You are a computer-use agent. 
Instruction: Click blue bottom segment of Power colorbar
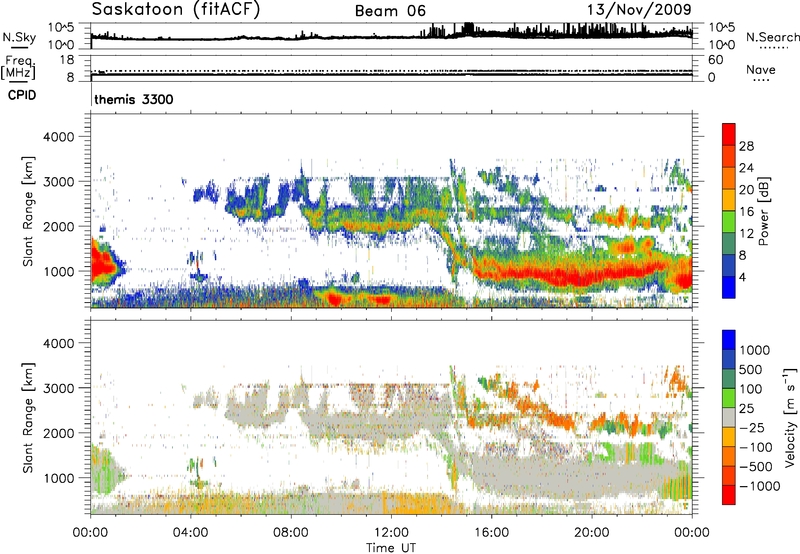click(729, 287)
